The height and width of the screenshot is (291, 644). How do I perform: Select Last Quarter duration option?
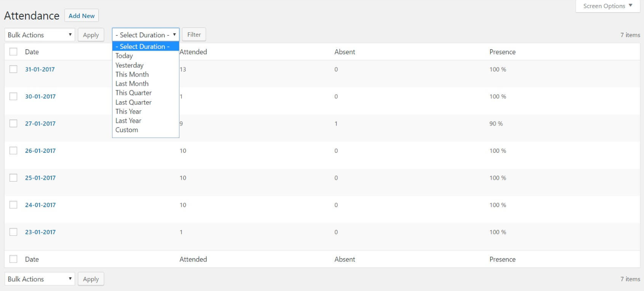point(133,102)
